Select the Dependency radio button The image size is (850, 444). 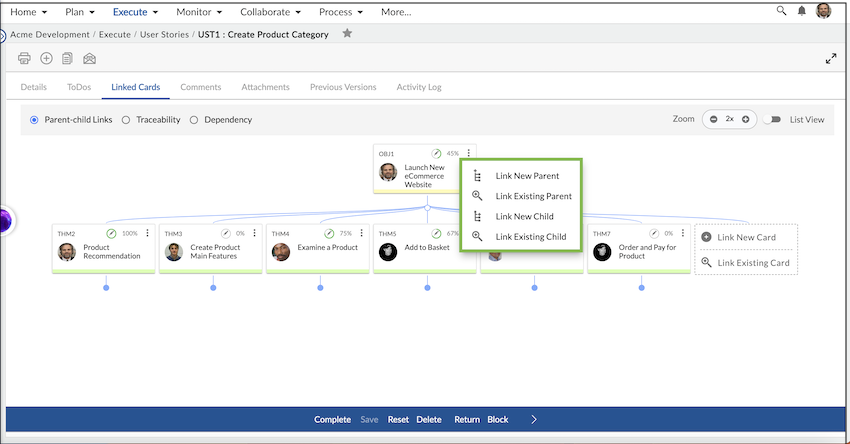[194, 120]
